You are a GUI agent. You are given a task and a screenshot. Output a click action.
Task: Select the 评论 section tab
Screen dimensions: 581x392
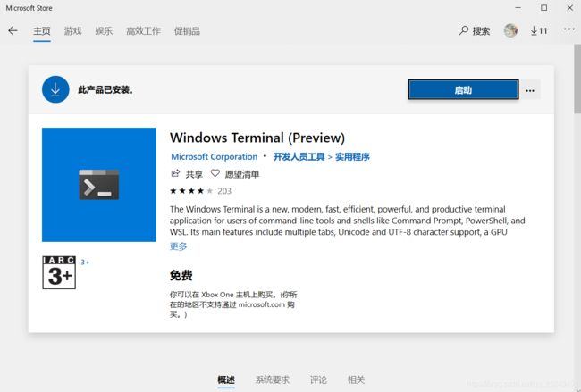pyautogui.click(x=318, y=379)
